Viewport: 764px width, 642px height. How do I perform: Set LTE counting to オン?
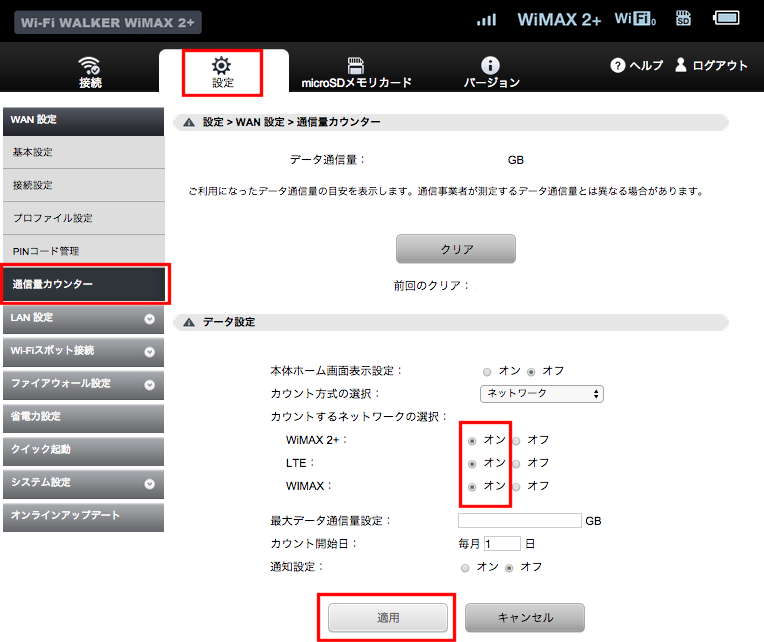point(472,464)
